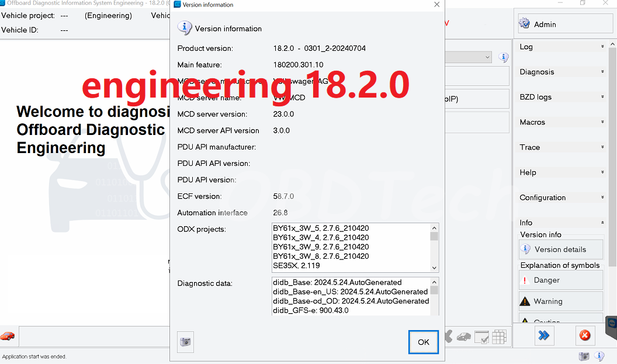Screen dimensions: 617x364
Task: Expand the Diagnosis section
Action: pos(561,72)
